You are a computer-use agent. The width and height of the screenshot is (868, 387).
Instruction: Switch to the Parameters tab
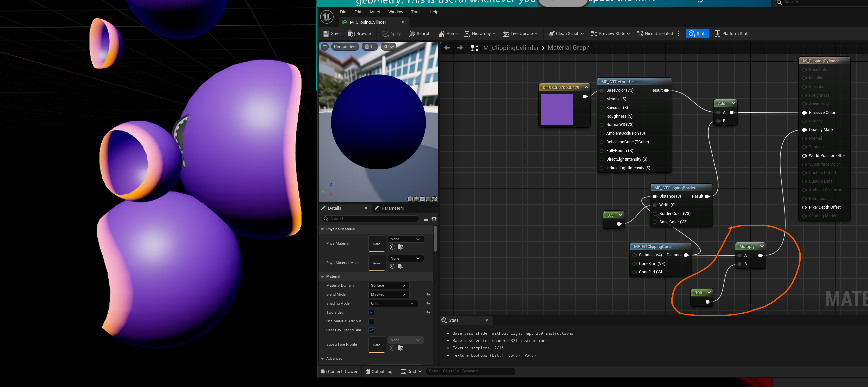[393, 208]
